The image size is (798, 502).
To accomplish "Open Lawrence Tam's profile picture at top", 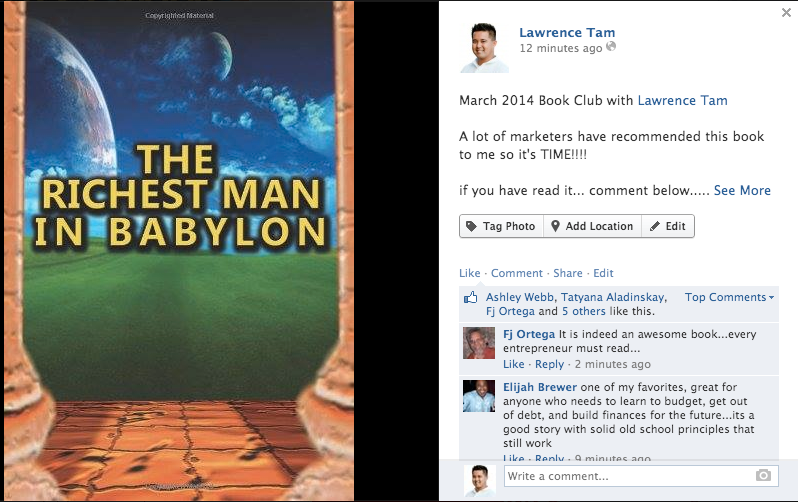I will click(x=484, y=47).
